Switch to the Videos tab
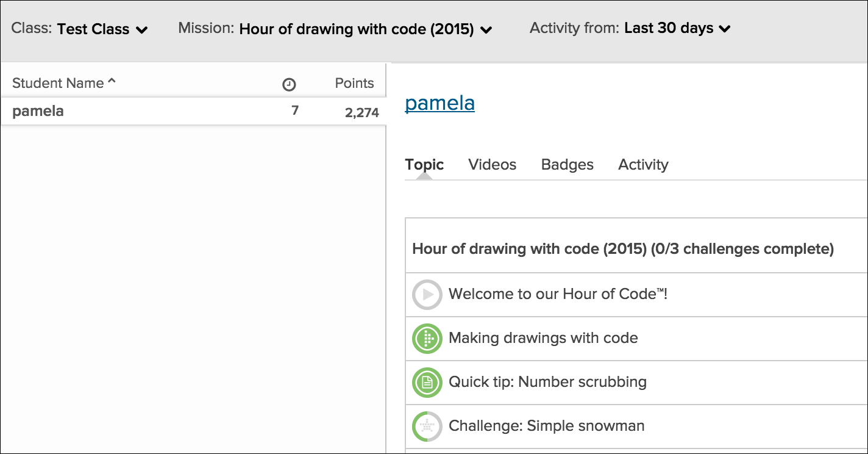The width and height of the screenshot is (868, 454). [491, 164]
